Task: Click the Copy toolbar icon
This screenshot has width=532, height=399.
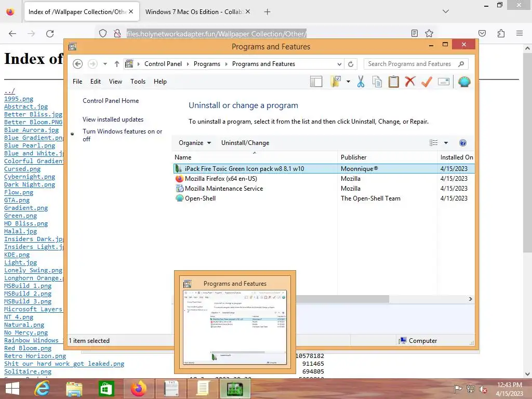Action: click(x=377, y=82)
